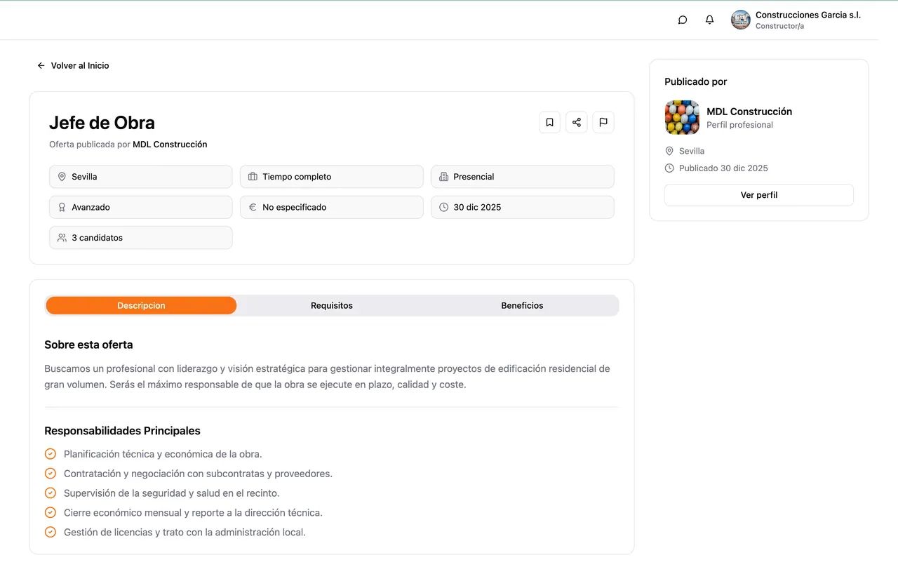Image resolution: width=898 pixels, height=588 pixels.
Task: Click check icon beside Gestión de licencias
Action: (50, 532)
